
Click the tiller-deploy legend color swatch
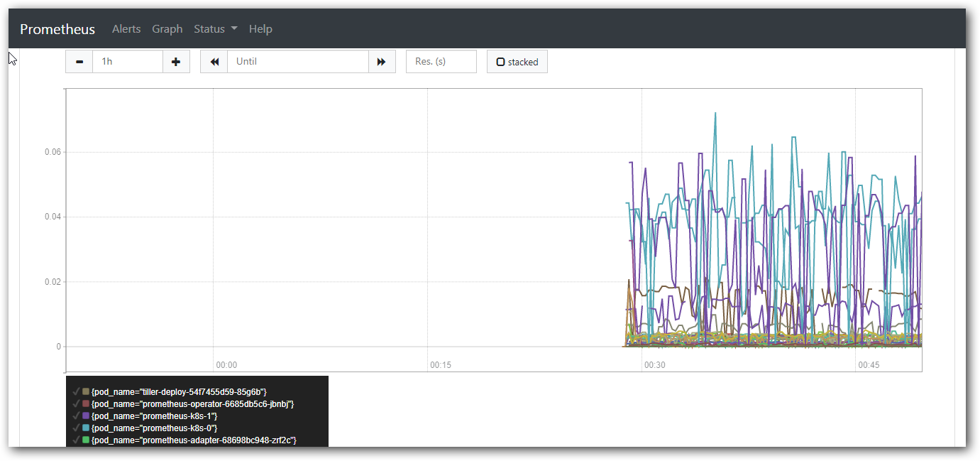click(x=86, y=391)
